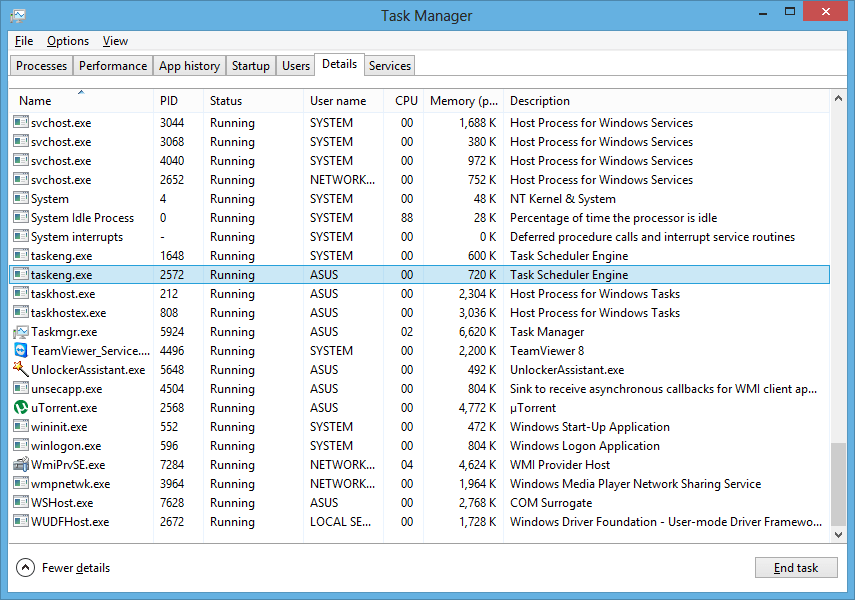Screen dimensions: 855x600
Task: Click the TeamViewer_Service.exe blue icon
Action: [x=20, y=350]
